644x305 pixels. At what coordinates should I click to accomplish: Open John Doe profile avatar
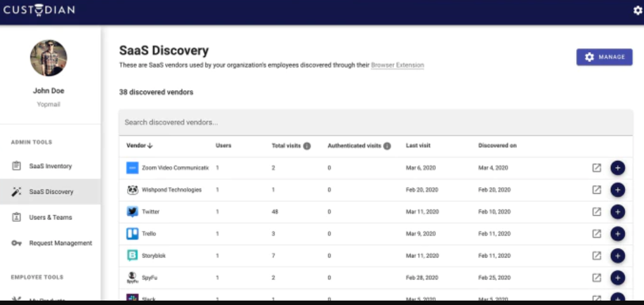(x=48, y=58)
